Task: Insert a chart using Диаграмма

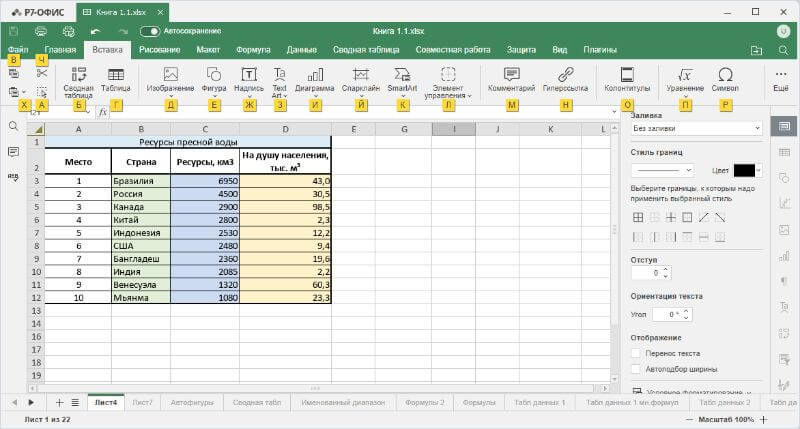Action: (x=315, y=81)
